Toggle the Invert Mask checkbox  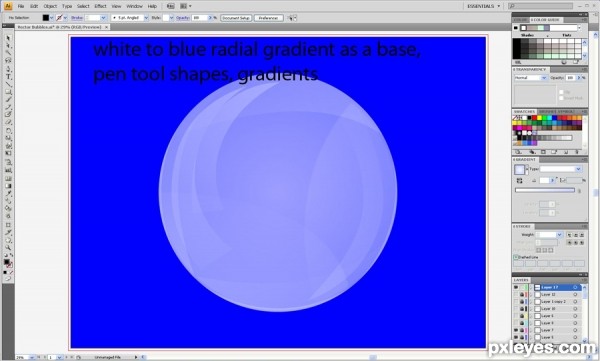tap(561, 98)
